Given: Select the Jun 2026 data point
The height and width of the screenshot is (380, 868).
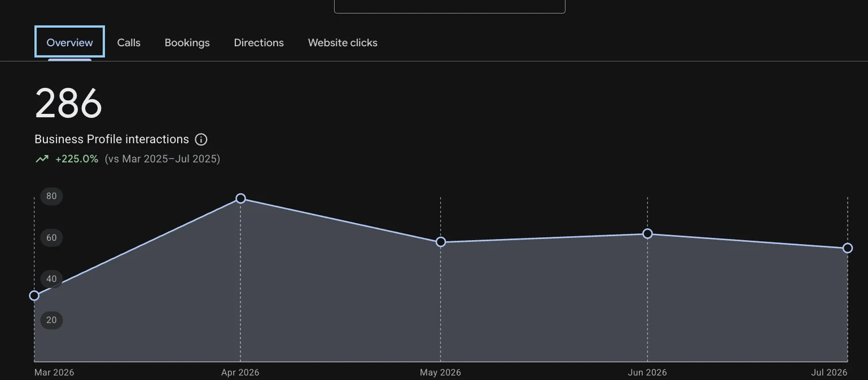Looking at the screenshot, I should [x=648, y=234].
